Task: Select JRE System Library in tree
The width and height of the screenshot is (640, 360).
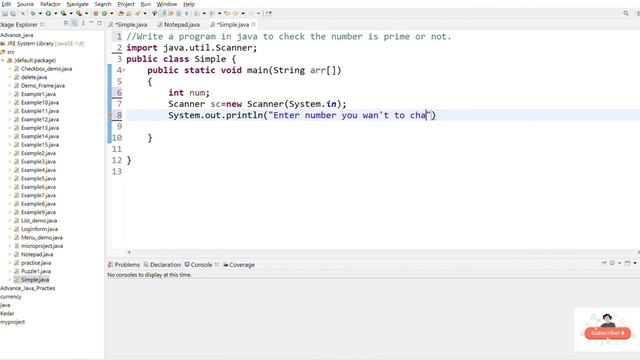Action: 43,43
